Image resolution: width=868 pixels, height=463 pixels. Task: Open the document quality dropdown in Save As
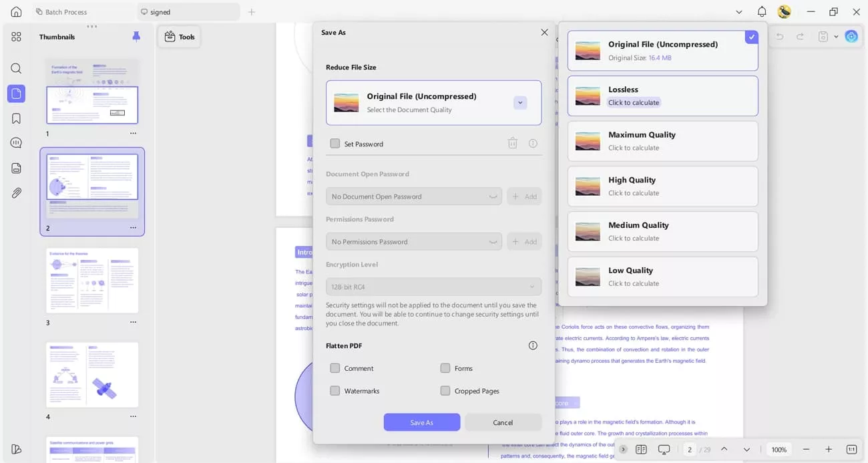(519, 103)
